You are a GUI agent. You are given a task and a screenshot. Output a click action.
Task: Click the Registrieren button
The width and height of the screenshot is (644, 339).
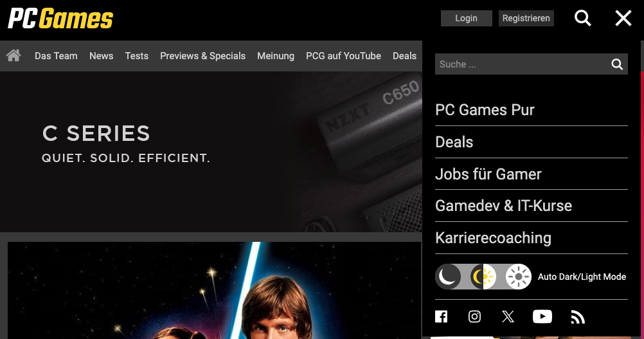click(526, 18)
